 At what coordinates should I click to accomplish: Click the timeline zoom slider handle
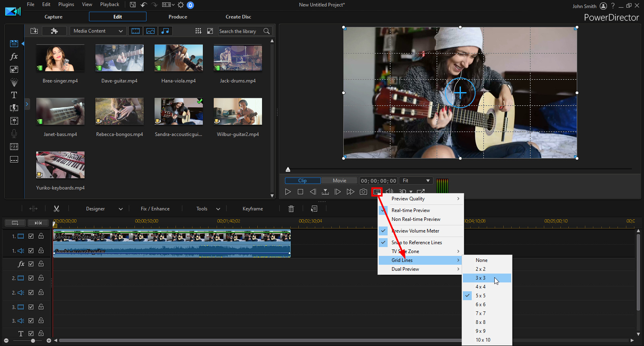33,341
